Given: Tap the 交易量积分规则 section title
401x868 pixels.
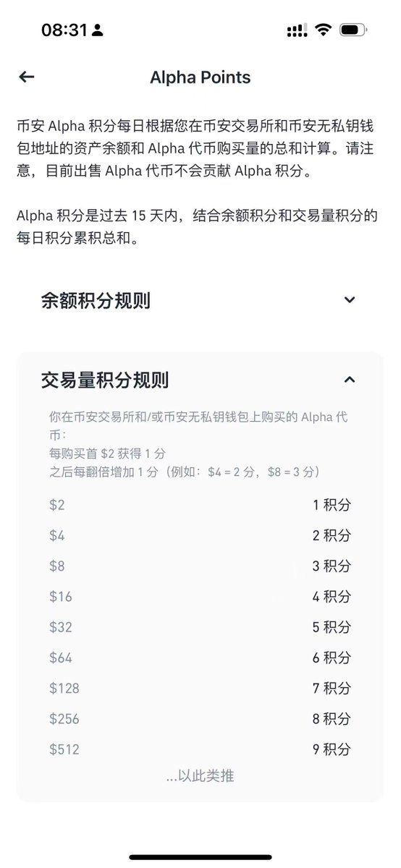Looking at the screenshot, I should tap(105, 379).
